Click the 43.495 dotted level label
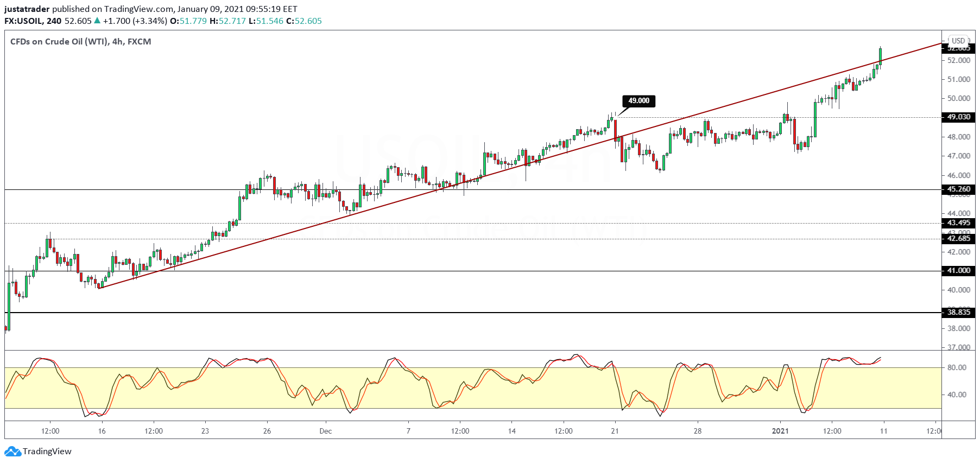This screenshot has width=980, height=464. [958, 223]
